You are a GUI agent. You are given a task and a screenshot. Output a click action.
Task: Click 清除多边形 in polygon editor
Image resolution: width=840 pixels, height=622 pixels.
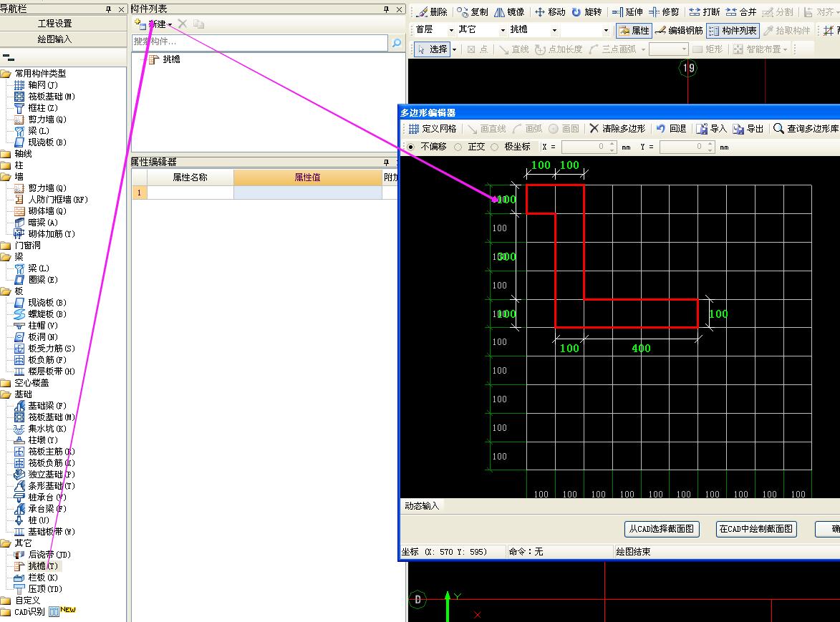click(x=617, y=128)
